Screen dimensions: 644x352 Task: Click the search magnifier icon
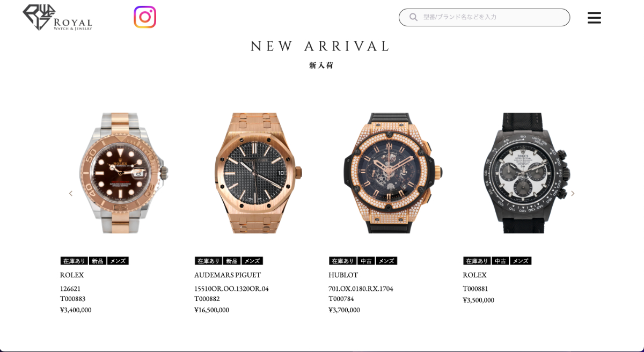[x=413, y=17]
